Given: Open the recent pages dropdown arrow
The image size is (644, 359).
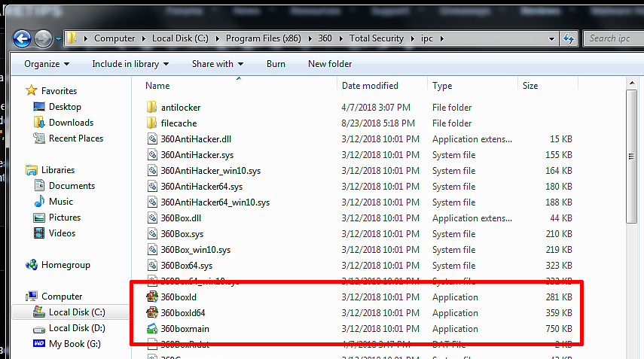Looking at the screenshot, I should tap(58, 39).
